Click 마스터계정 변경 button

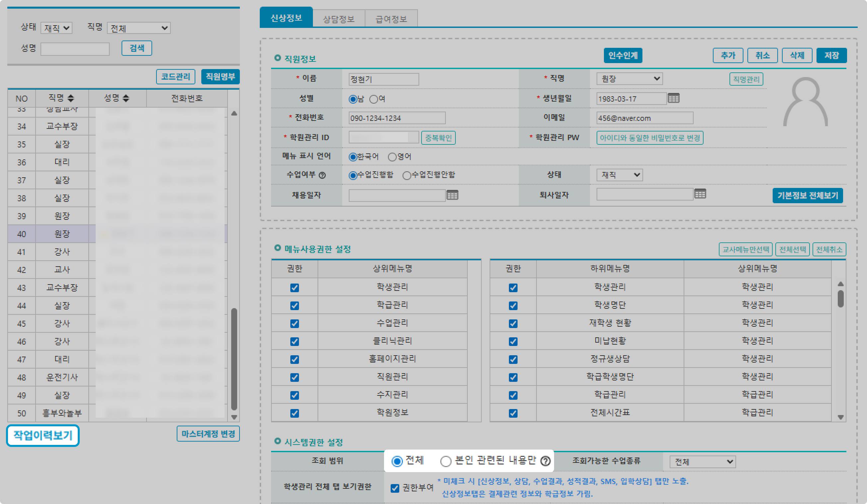tap(208, 434)
